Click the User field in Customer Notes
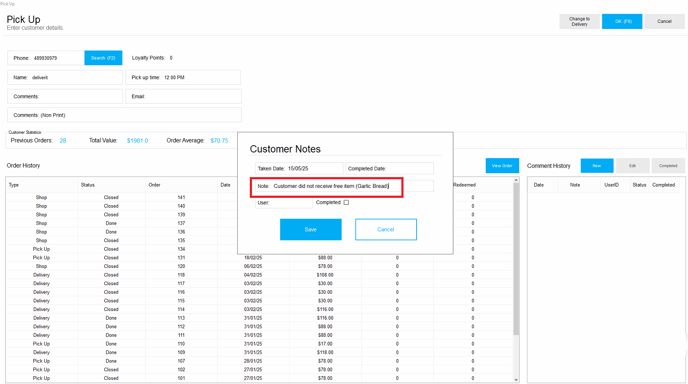This screenshot has height=384, width=688. 283,202
